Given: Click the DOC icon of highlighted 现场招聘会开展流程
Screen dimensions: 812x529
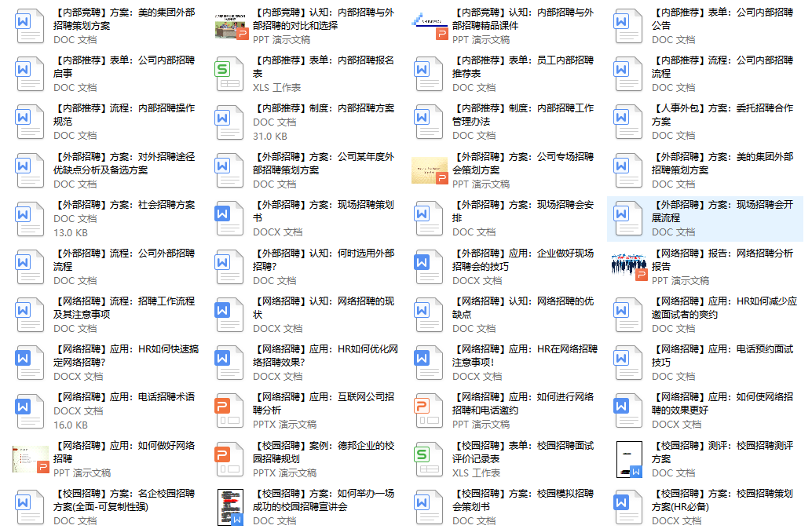Looking at the screenshot, I should click(628, 219).
